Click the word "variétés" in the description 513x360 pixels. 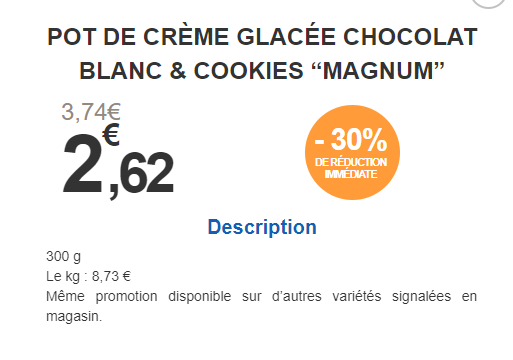pyautogui.click(x=357, y=296)
